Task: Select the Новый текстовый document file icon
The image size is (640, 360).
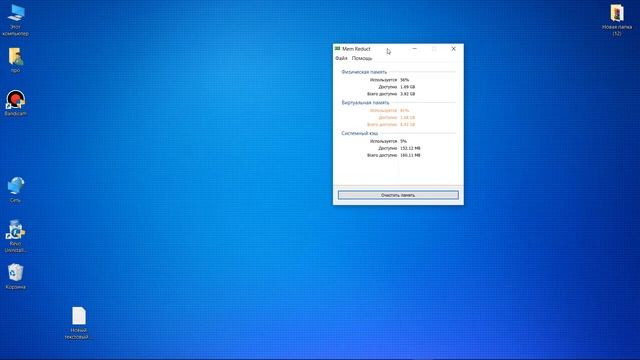Action: click(x=78, y=323)
